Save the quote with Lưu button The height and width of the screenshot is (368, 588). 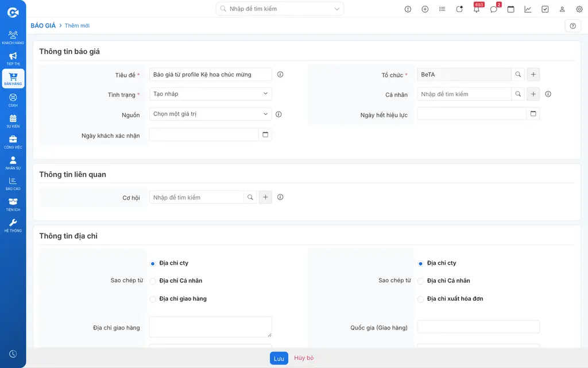[279, 358]
